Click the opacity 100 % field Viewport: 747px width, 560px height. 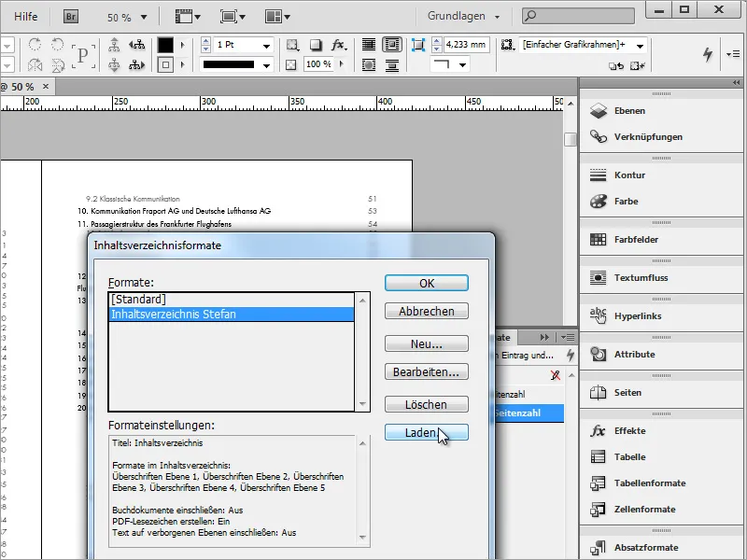318,64
